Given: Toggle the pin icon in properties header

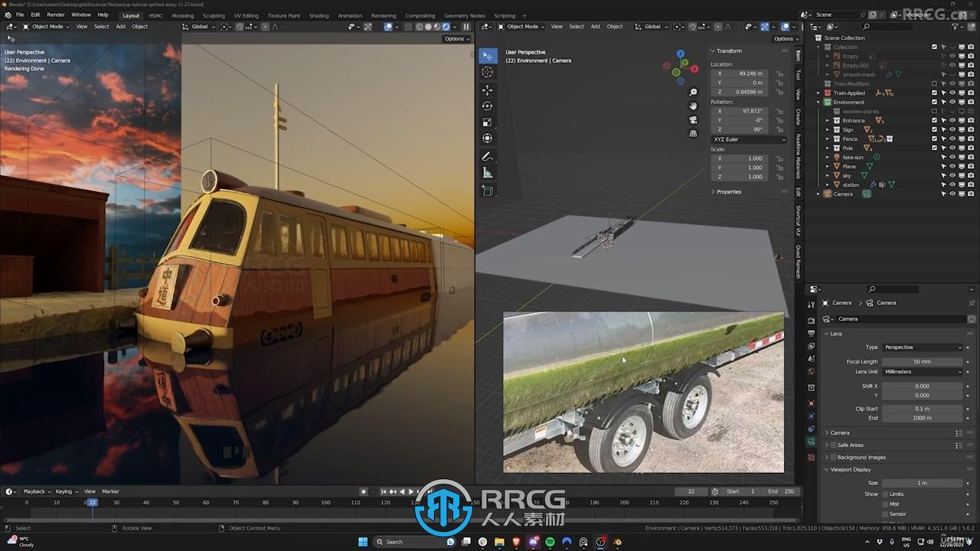Looking at the screenshot, I should [972, 303].
